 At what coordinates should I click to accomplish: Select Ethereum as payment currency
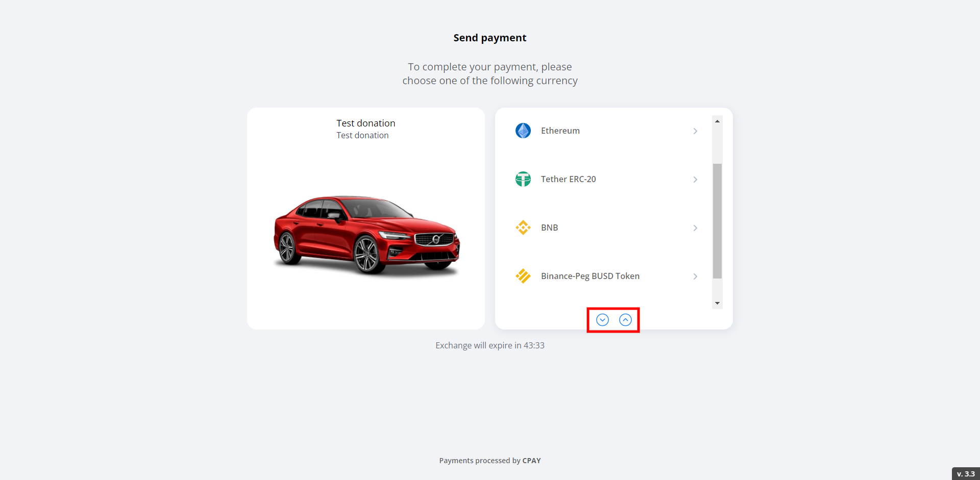coord(560,131)
